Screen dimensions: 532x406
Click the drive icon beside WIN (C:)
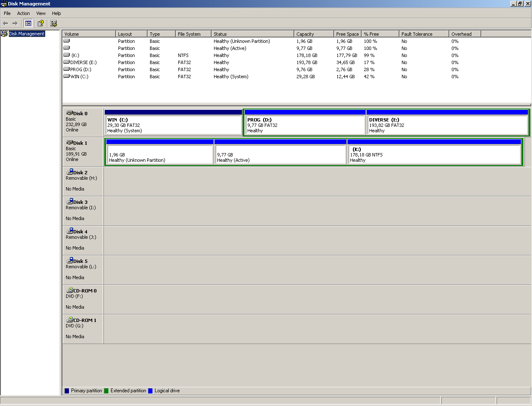pos(66,76)
